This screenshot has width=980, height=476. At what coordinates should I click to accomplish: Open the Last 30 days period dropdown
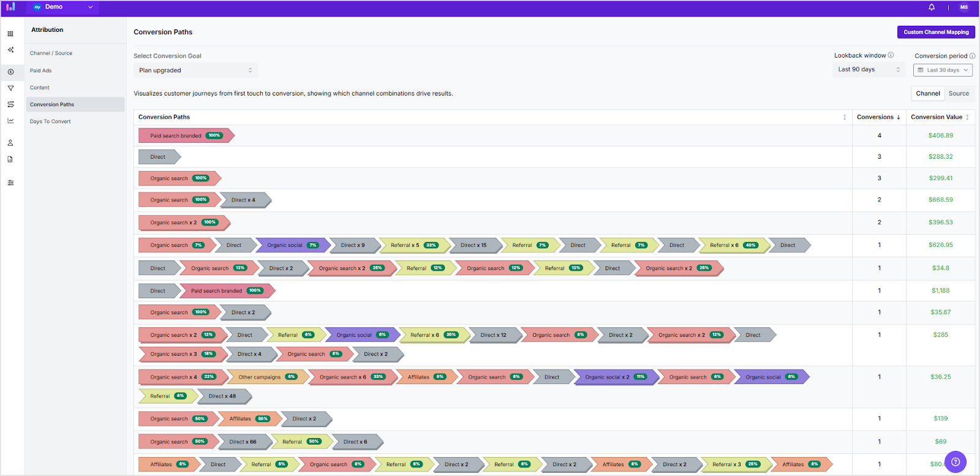coord(943,70)
